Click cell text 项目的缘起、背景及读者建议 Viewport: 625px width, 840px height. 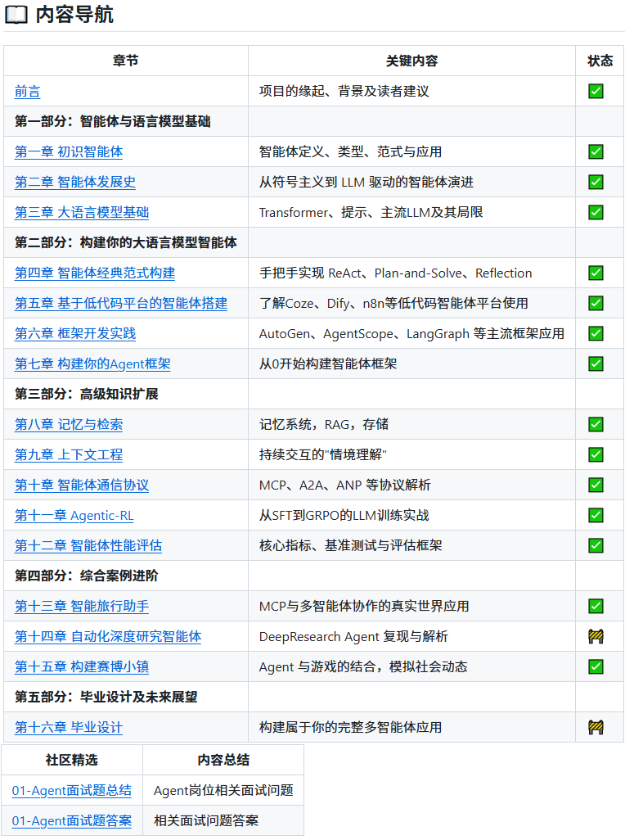point(344,92)
